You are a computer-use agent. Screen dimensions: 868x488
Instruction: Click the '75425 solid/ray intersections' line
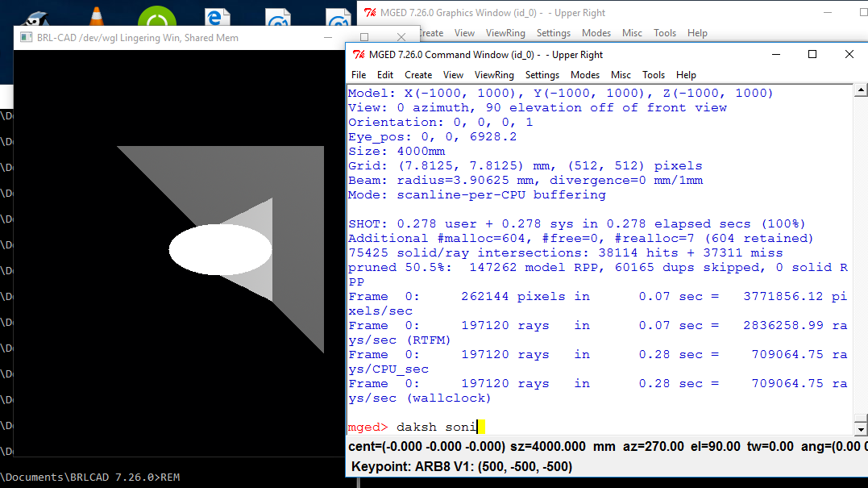pyautogui.click(x=565, y=252)
